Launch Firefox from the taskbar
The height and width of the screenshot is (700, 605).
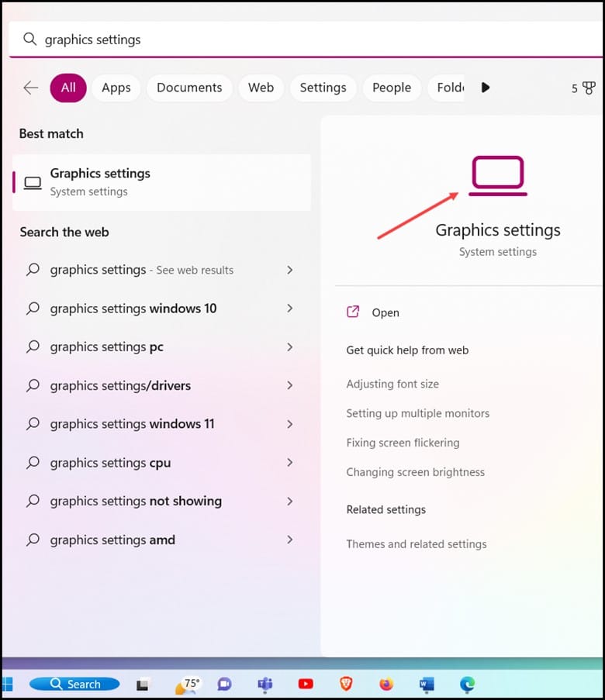[386, 684]
